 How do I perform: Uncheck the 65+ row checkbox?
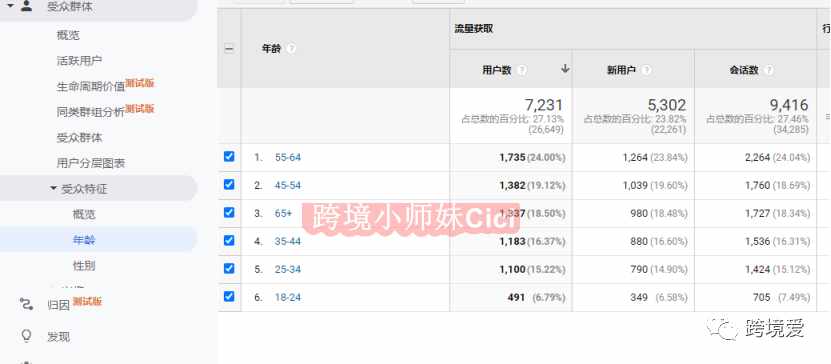pyautogui.click(x=229, y=212)
